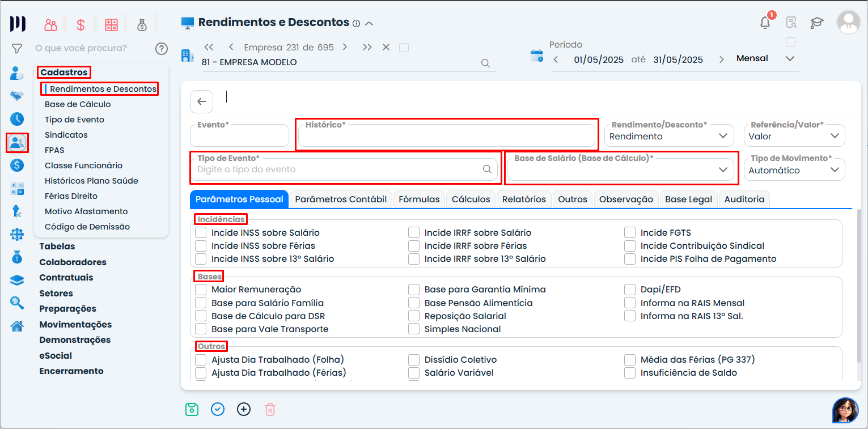Expand the Tipo de Movimento dropdown
This screenshot has height=429, width=868.
[x=794, y=170]
